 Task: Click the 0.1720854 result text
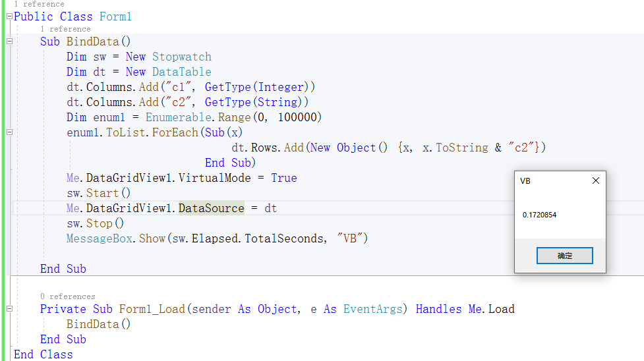(539, 215)
